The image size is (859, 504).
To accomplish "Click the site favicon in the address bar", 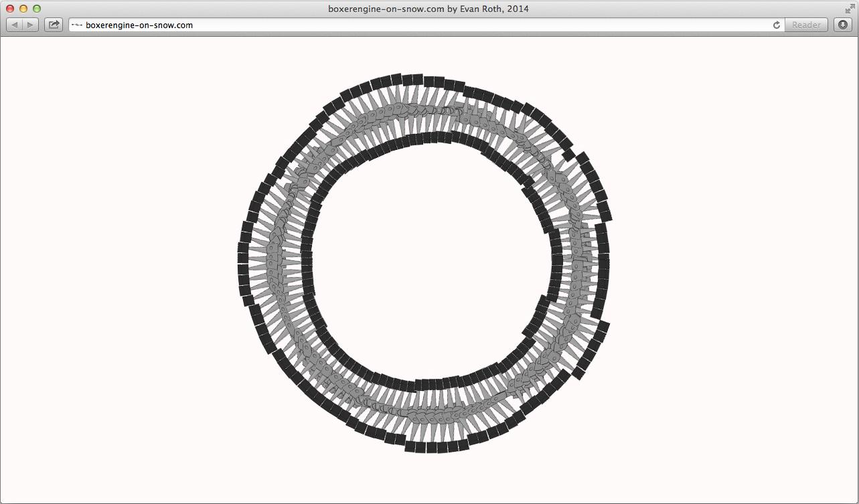I will [76, 25].
